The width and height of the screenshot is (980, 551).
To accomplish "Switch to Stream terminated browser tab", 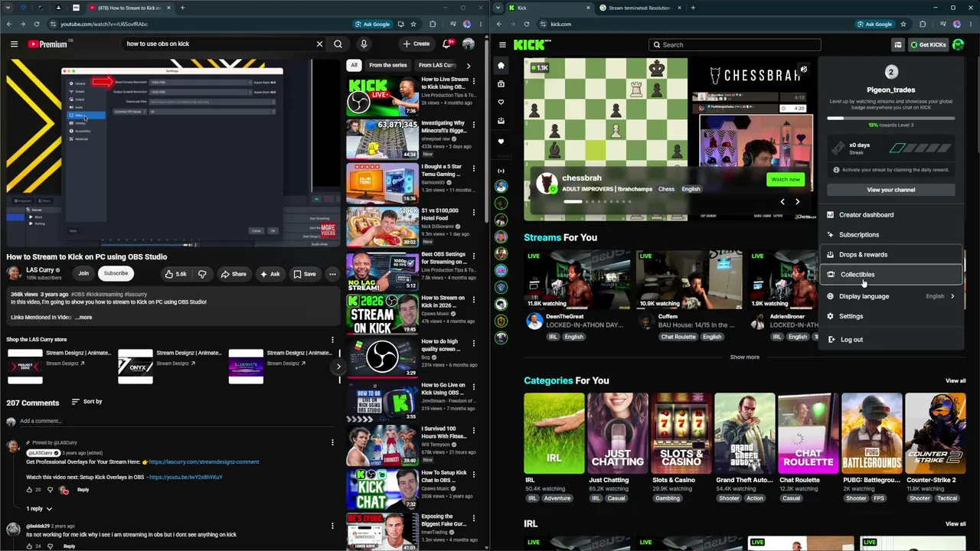I will click(639, 8).
